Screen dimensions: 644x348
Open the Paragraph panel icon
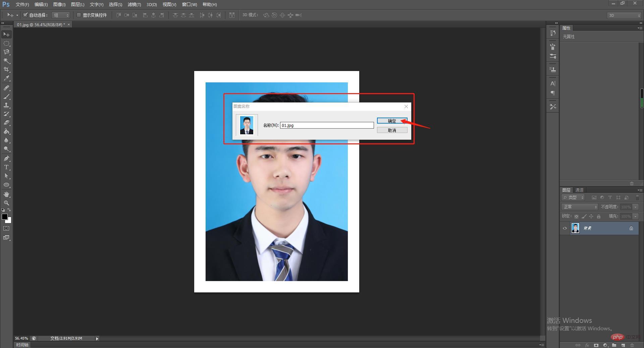click(553, 93)
